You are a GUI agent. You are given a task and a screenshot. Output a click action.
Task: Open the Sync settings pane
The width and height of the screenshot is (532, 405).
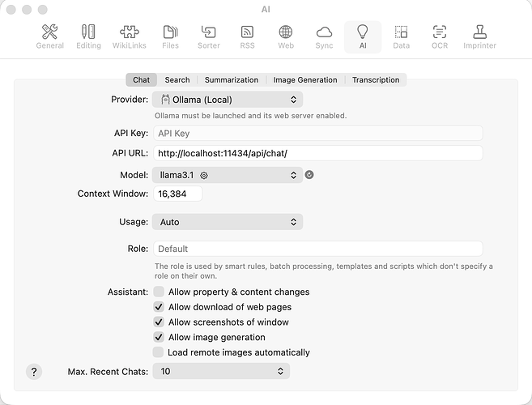324,37
